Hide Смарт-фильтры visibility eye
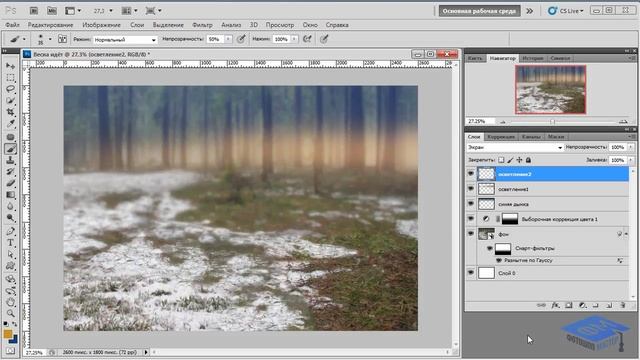The height and width of the screenshot is (360, 640). tap(489, 248)
